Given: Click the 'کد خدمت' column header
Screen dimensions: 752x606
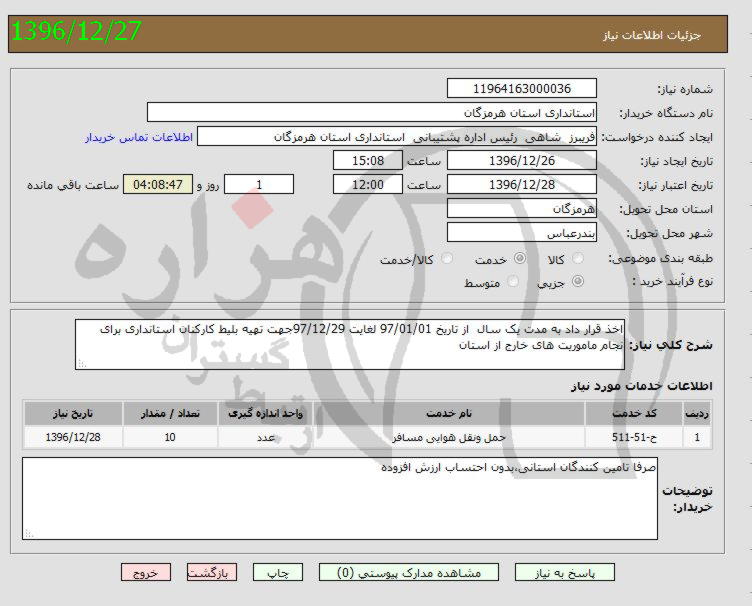Looking at the screenshot, I should pos(634,413).
